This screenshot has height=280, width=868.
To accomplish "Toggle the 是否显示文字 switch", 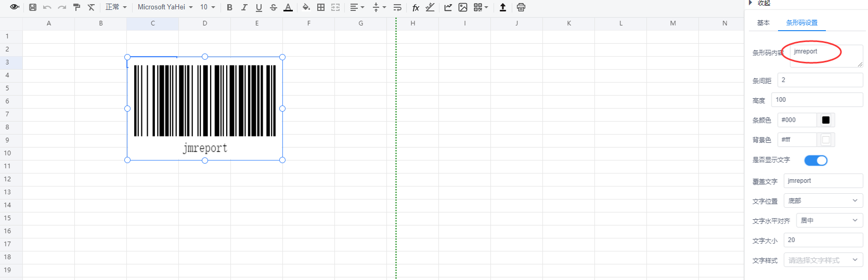I will [815, 161].
